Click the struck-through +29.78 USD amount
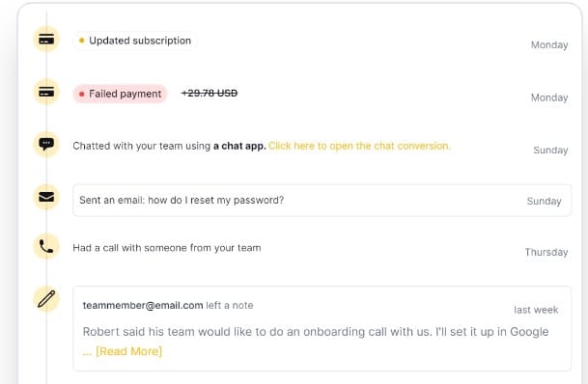Image resolution: width=588 pixels, height=384 pixels. [x=210, y=93]
